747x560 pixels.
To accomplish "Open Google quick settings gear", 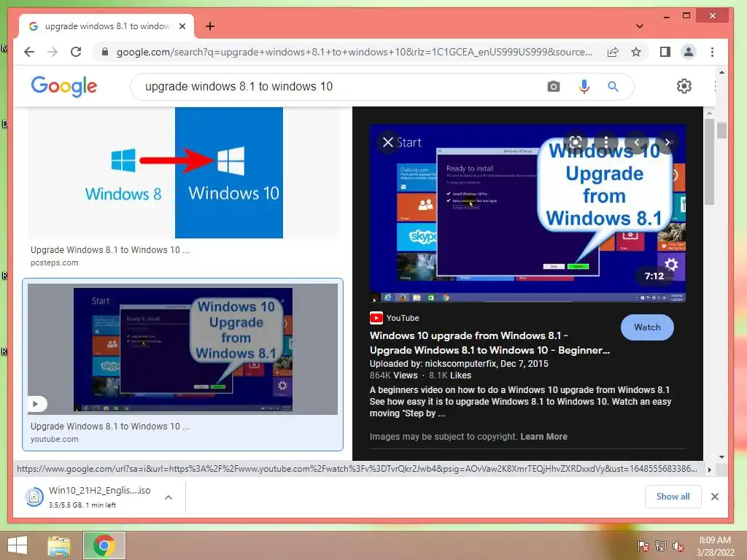I will 684,86.
